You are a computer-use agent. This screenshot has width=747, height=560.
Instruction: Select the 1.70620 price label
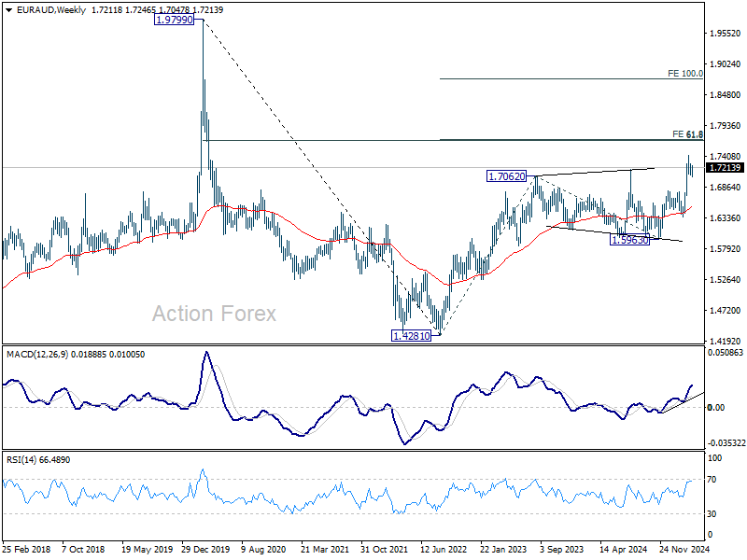tap(506, 176)
